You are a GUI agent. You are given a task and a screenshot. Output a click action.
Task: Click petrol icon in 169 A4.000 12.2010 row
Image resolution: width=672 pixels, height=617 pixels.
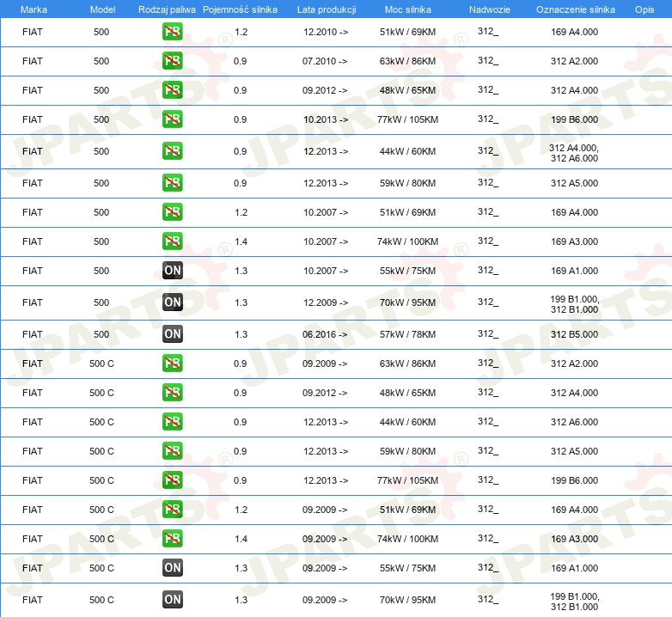tap(172, 32)
